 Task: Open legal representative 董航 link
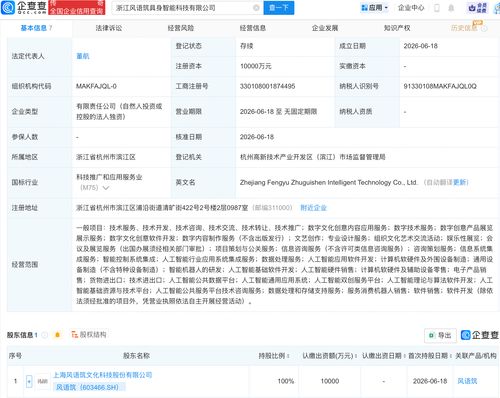[x=83, y=56]
